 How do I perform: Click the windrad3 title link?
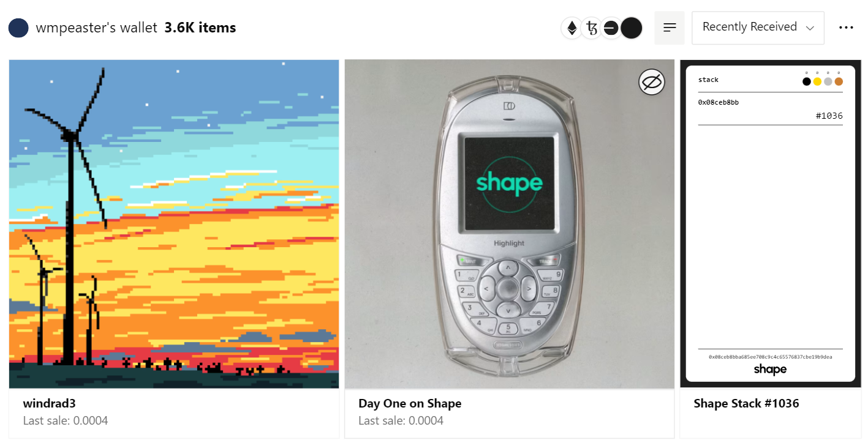pyautogui.click(x=49, y=403)
